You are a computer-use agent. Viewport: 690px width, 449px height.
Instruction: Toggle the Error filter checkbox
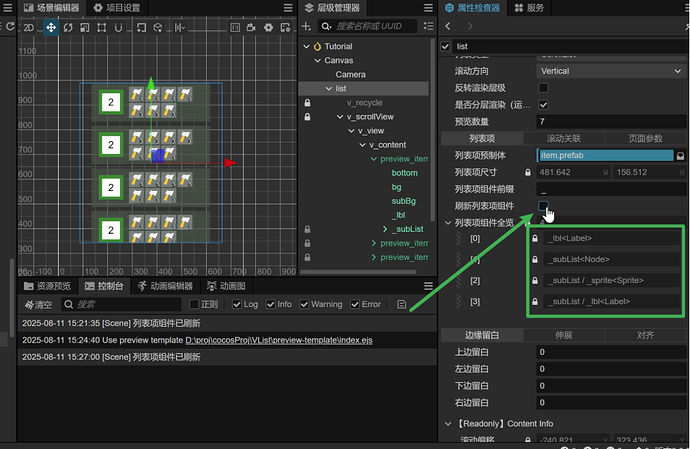pyautogui.click(x=355, y=304)
